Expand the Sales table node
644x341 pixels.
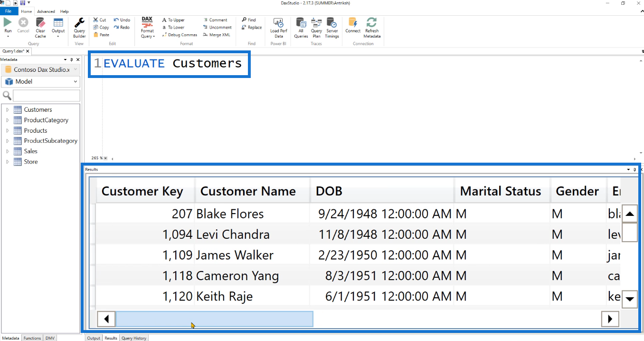click(8, 151)
